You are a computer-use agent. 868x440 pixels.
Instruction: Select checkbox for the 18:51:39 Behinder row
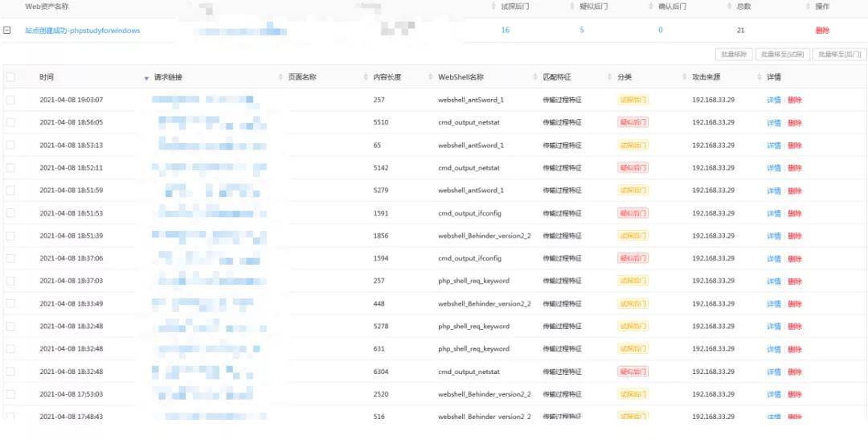coord(10,236)
